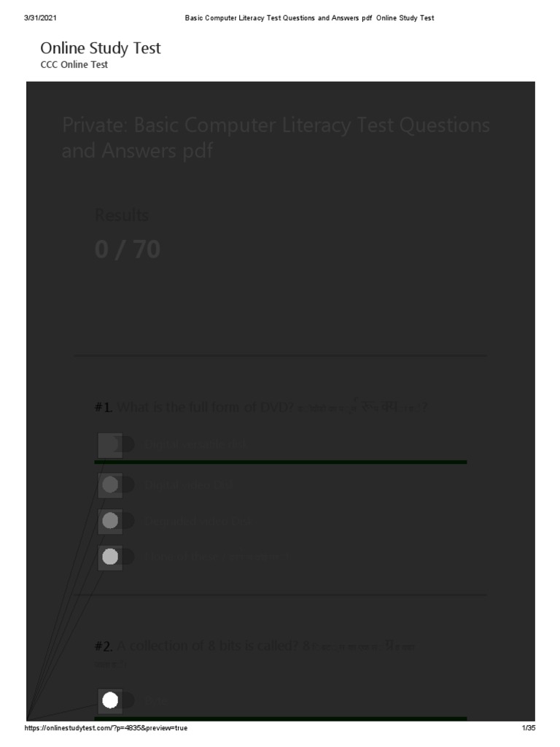
Task: Click the #2 collection of 8 bits question
Action: (x=255, y=646)
